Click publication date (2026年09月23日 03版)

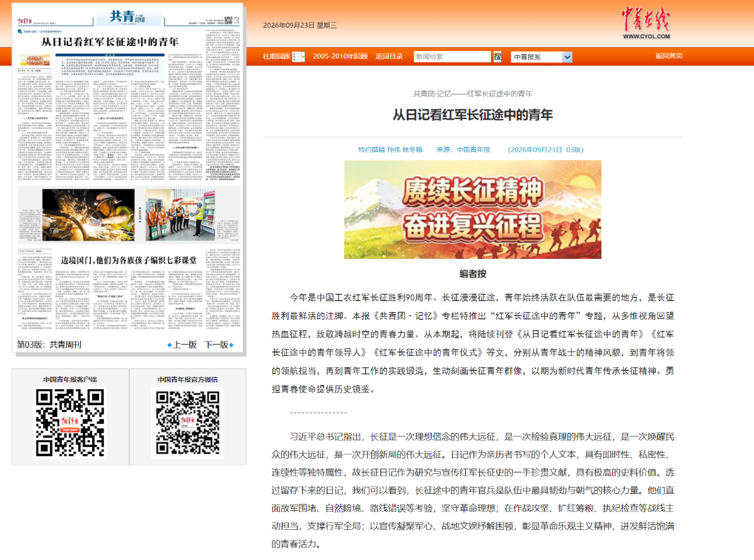click(x=546, y=149)
